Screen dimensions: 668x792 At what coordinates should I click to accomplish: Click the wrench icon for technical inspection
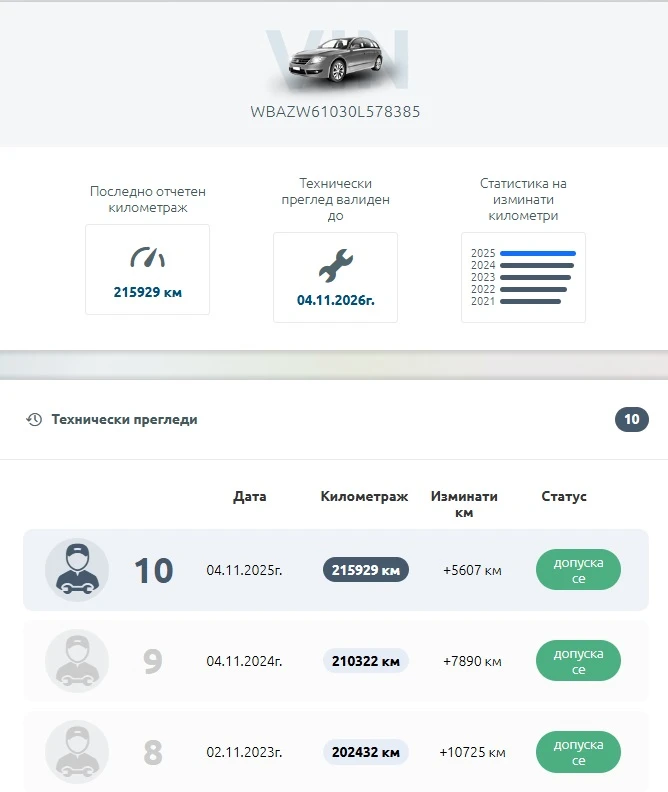click(335, 265)
